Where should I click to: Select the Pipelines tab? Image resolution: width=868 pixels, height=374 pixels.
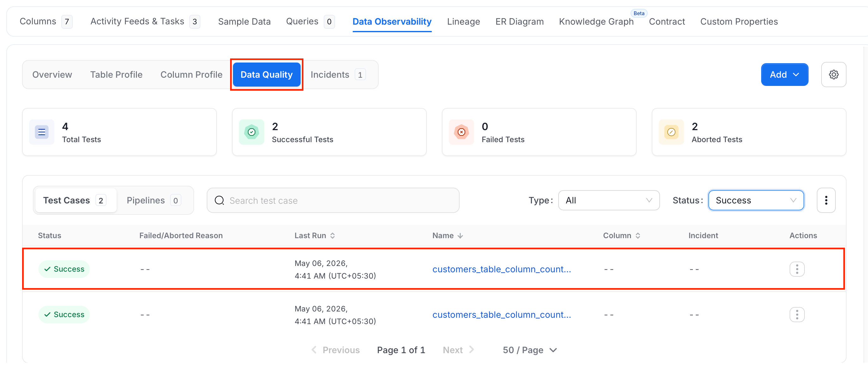click(154, 200)
